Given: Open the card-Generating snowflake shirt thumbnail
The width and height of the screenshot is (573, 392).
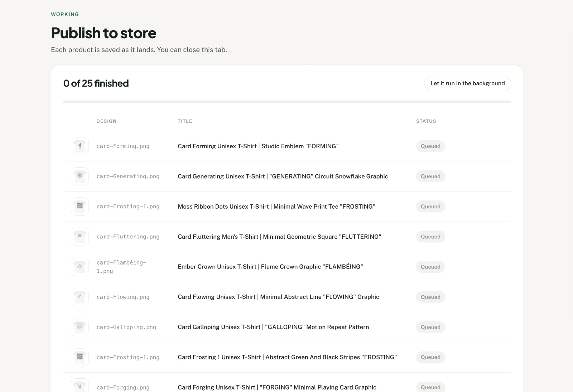Looking at the screenshot, I should click(80, 176).
